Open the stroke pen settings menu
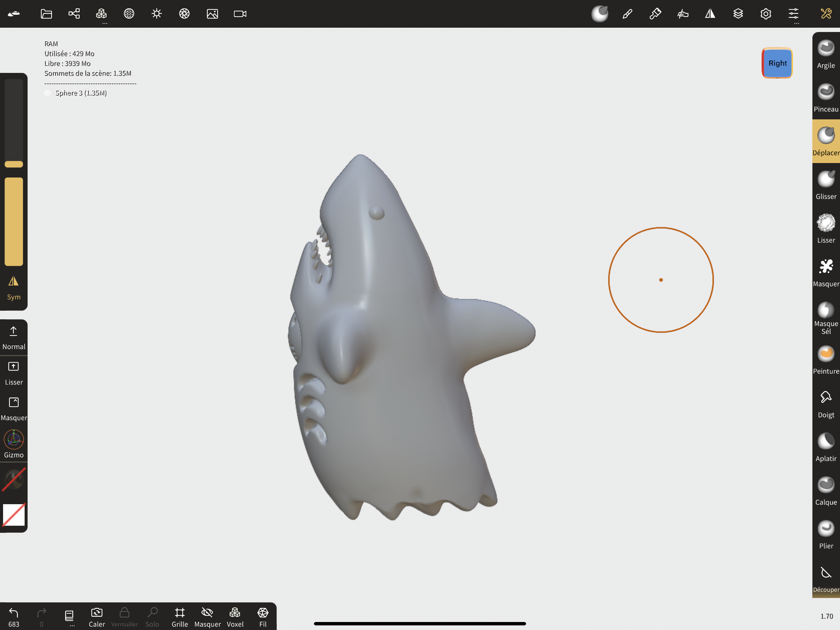This screenshot has height=630, width=840. pyautogui.click(x=627, y=14)
